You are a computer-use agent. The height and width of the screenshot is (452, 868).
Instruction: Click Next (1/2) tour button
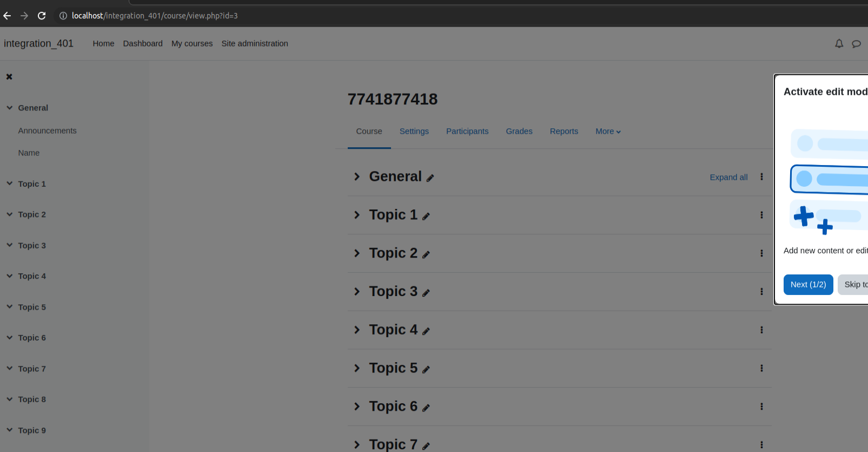coord(809,285)
